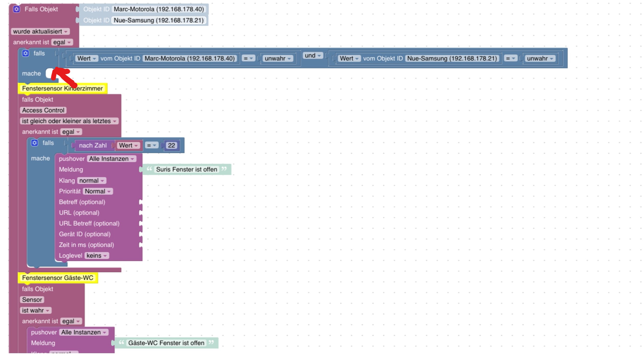Click 'Gerät ID (optional)' label
The width and height of the screenshot is (644, 355).
tap(85, 234)
